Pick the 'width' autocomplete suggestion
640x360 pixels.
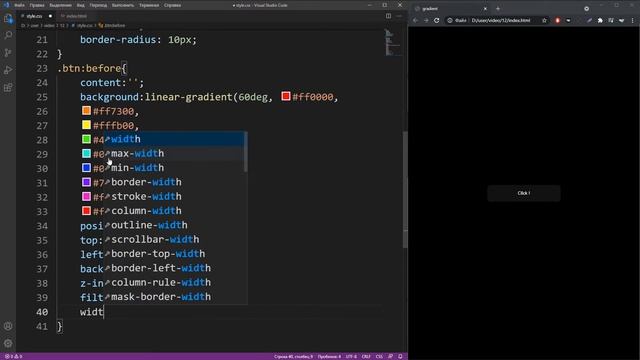(x=175, y=139)
